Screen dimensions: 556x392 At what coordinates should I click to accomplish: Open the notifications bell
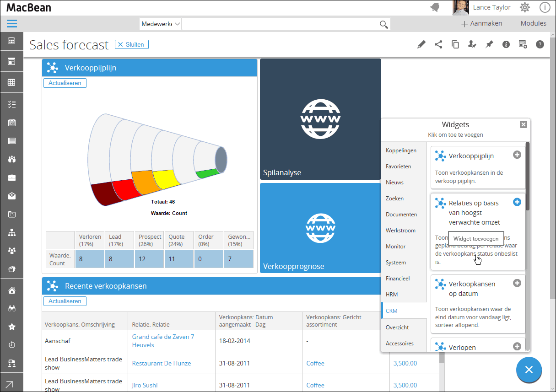(435, 7)
